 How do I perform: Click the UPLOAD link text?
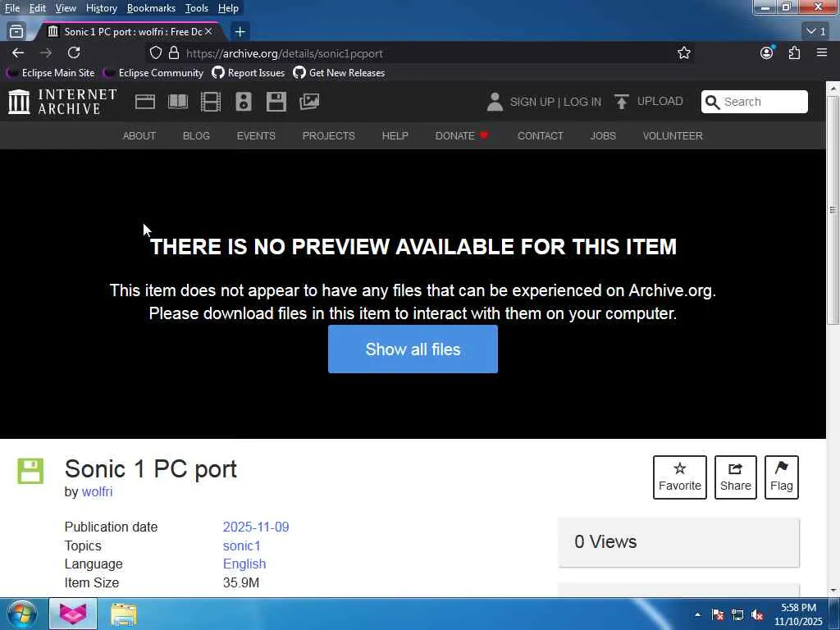tap(660, 101)
